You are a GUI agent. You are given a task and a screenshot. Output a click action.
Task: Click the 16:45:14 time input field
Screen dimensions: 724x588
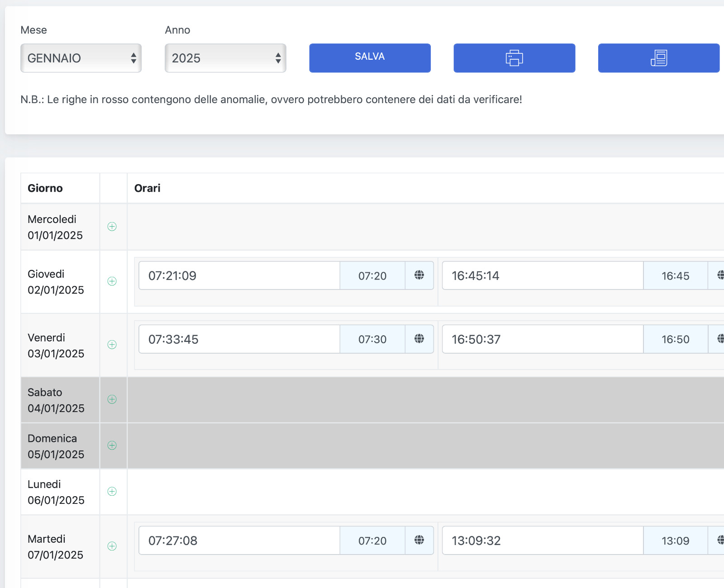tap(542, 275)
